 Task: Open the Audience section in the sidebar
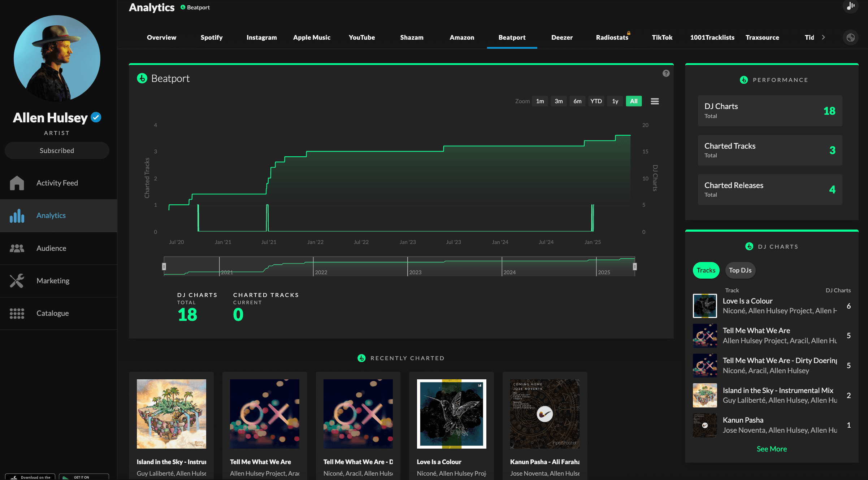[x=51, y=248]
